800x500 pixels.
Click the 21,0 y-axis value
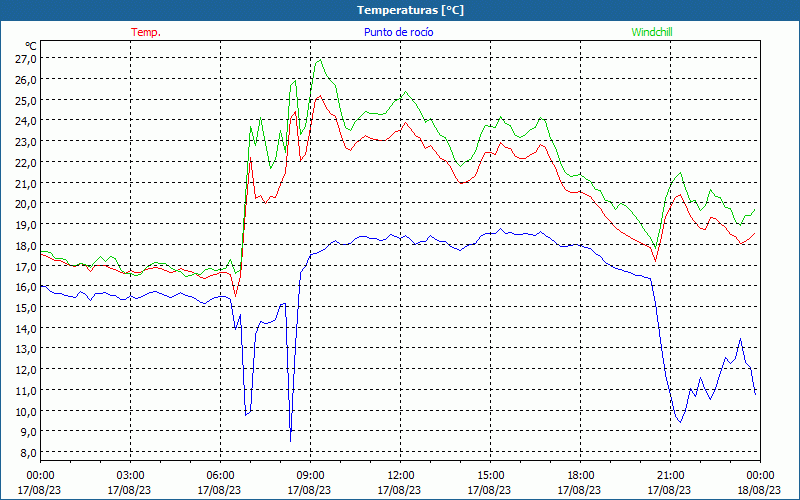[x=26, y=183]
